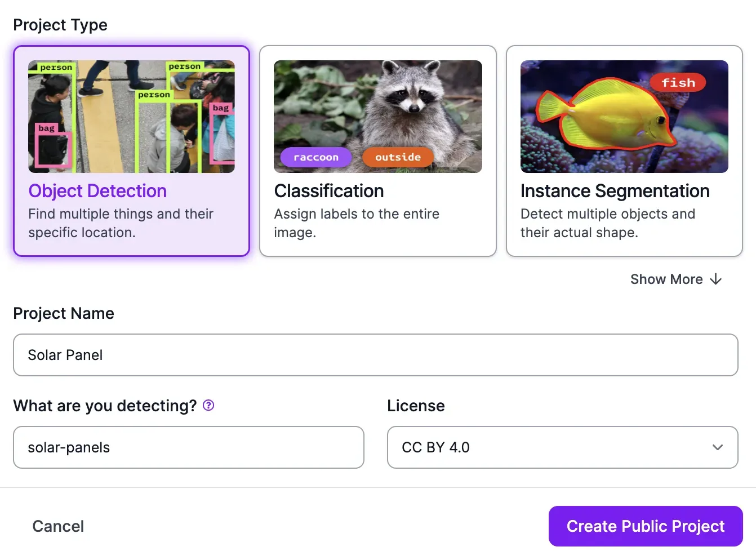This screenshot has width=756, height=560.
Task: Click the Show More down arrow icon
Action: click(716, 279)
